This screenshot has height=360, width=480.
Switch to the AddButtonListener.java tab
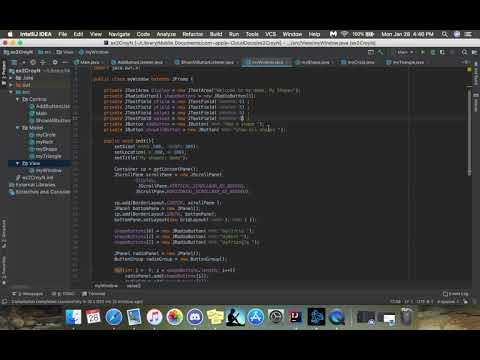pos(139,62)
